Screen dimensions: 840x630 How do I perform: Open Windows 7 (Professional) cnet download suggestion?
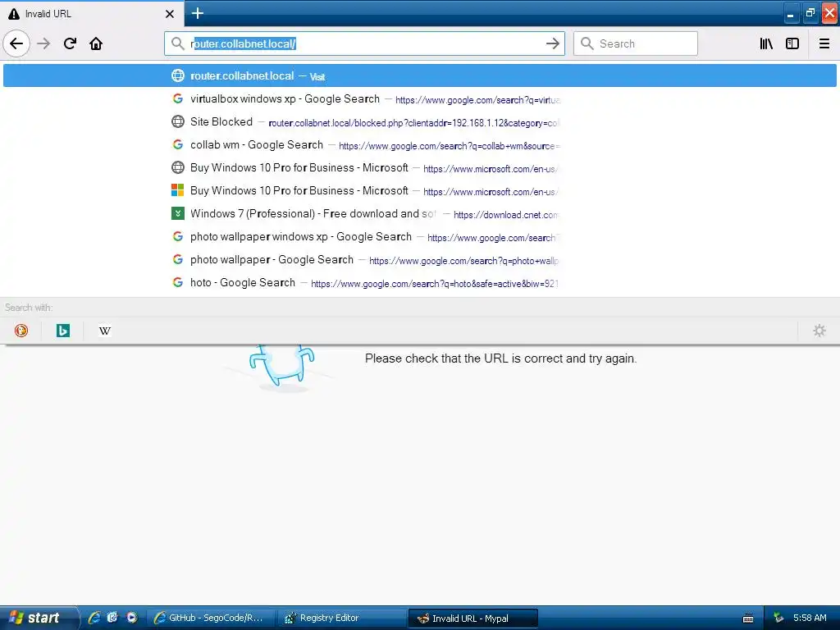(x=419, y=214)
